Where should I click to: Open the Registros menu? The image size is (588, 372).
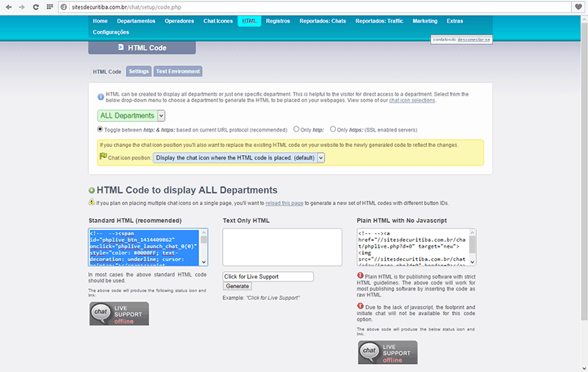278,21
